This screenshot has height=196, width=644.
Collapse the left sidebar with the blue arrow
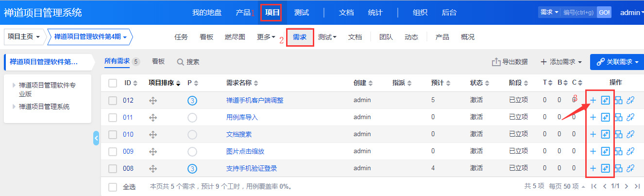pos(96,138)
